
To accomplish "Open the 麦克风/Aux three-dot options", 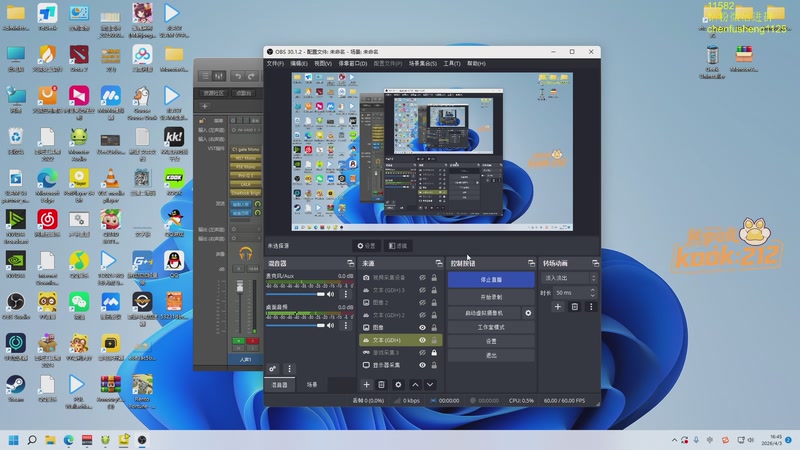I will pyautogui.click(x=346, y=294).
